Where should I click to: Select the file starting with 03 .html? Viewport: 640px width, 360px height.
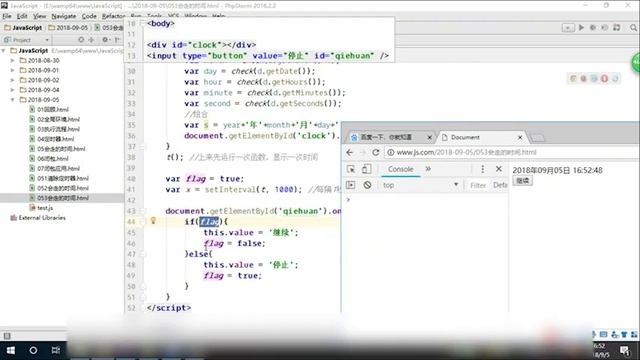pyautogui.click(x=54, y=129)
